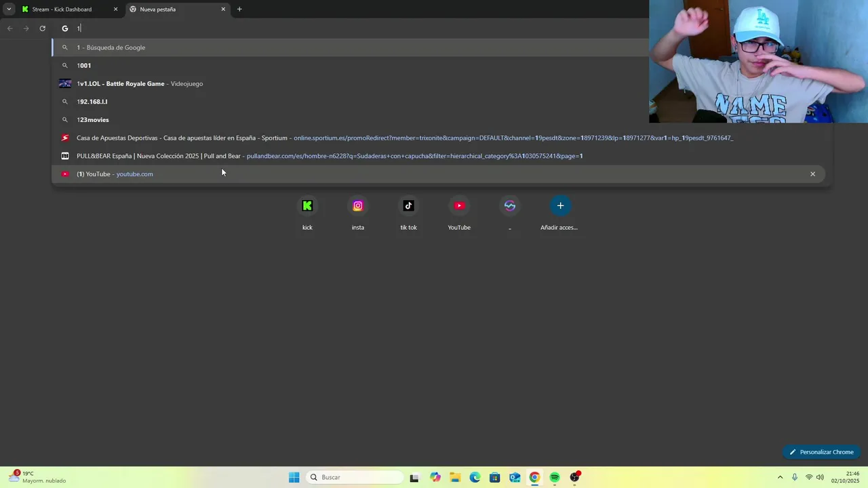868x488 pixels.
Task: Click the Chrome taskbar icon
Action: [x=534, y=477]
